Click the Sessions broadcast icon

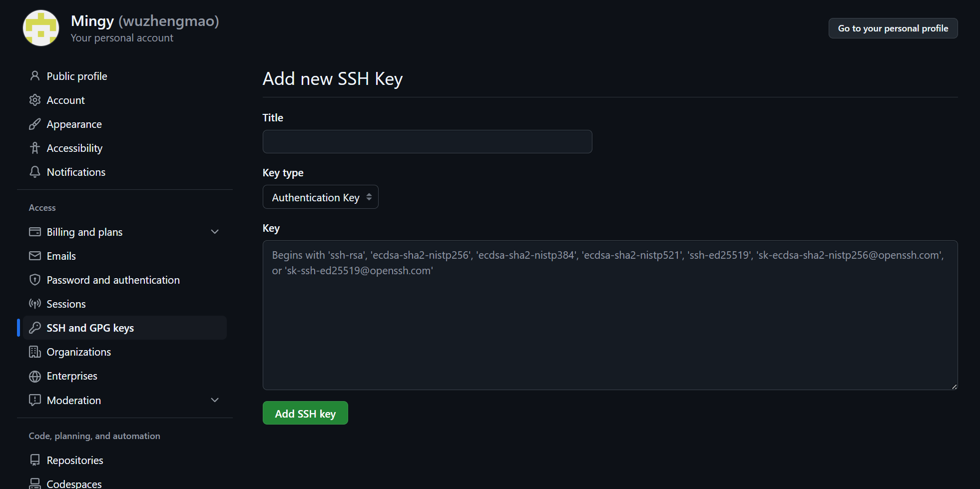click(34, 304)
